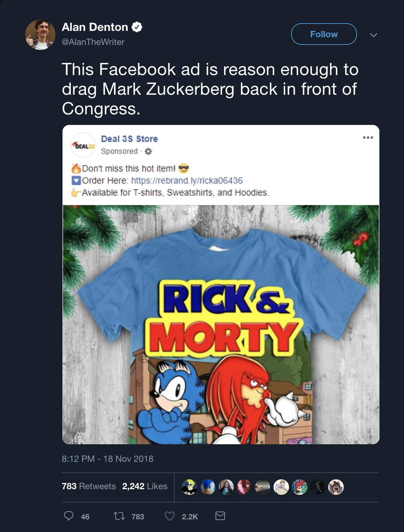Screen dimensions: 404x532
Task: Follow Alan Denton
Action: point(323,34)
